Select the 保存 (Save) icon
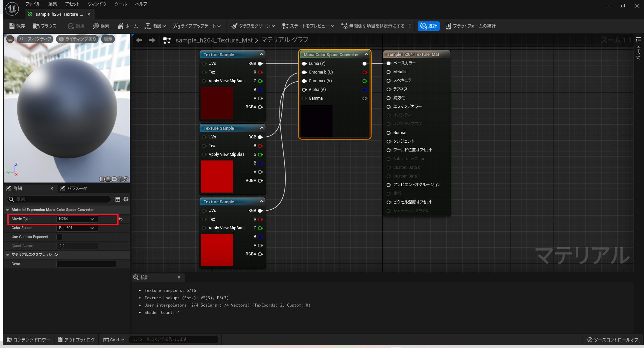The width and height of the screenshot is (644, 348). pyautogui.click(x=16, y=26)
